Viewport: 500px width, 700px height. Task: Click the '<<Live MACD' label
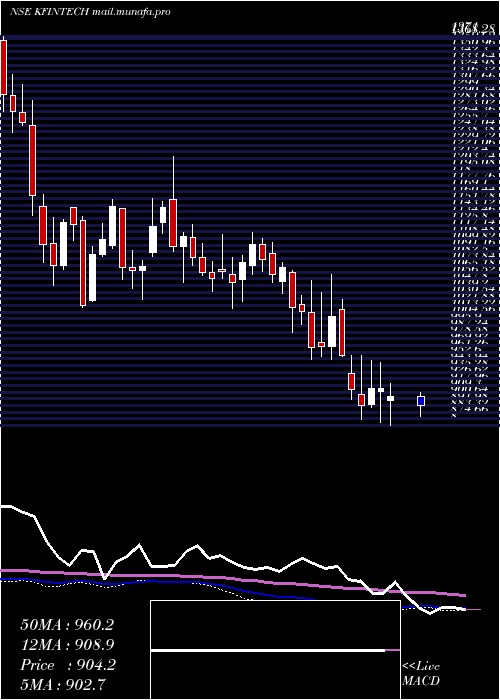click(x=421, y=674)
